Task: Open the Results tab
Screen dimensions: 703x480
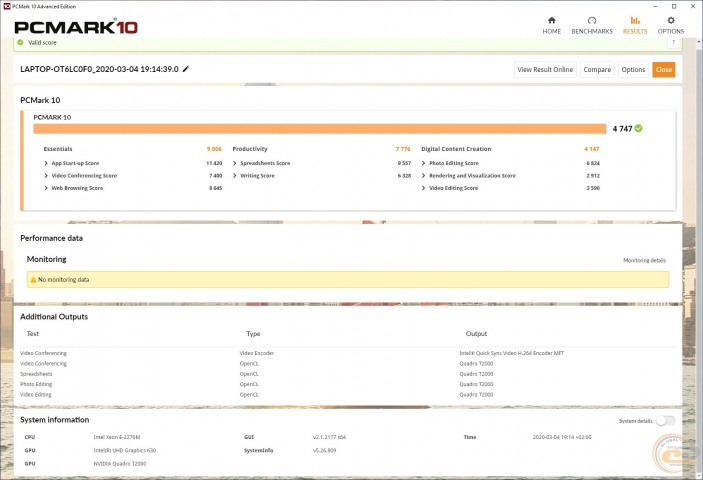Action: [x=635, y=26]
